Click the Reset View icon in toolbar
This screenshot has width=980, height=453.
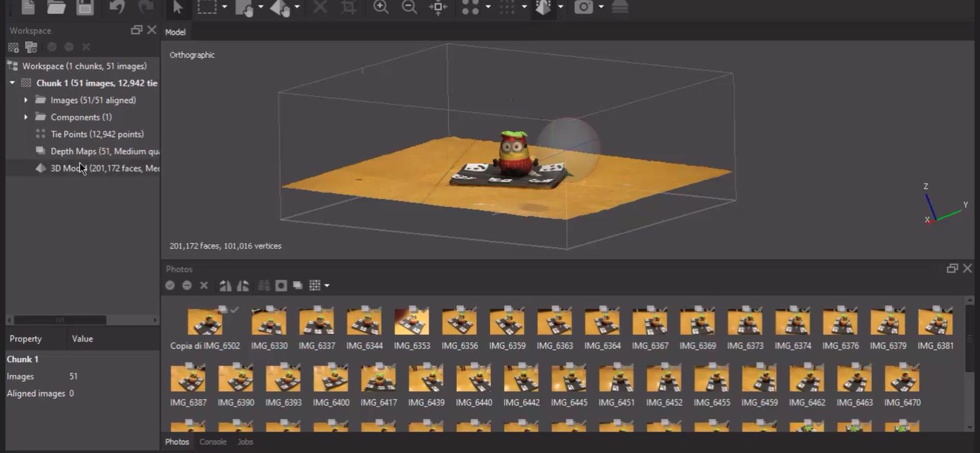[438, 7]
